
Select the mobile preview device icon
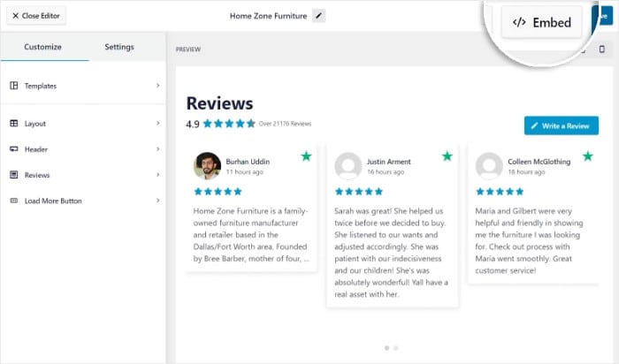point(601,49)
